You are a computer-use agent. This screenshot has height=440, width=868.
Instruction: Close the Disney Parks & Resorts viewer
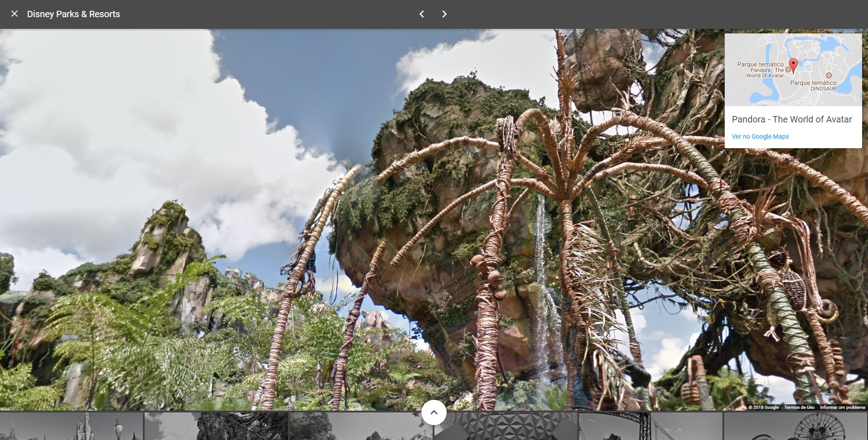14,14
